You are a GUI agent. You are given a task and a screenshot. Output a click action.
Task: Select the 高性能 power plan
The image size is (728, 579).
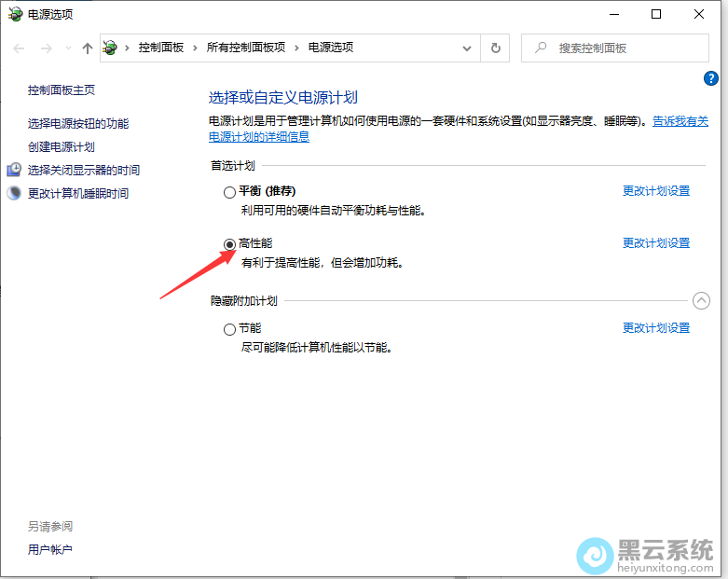coord(229,243)
